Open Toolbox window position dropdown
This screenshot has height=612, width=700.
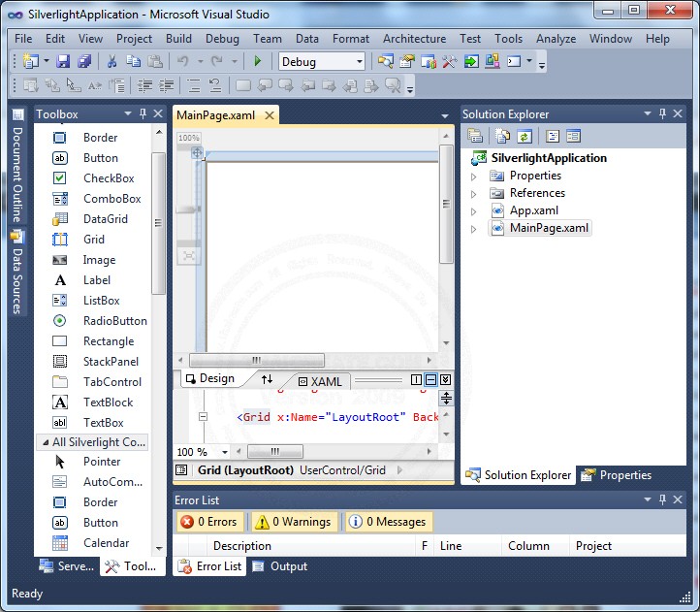pyautogui.click(x=128, y=113)
